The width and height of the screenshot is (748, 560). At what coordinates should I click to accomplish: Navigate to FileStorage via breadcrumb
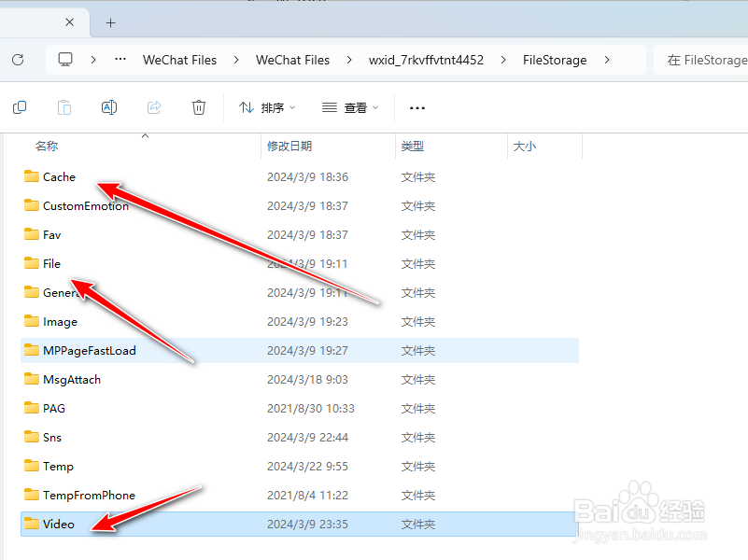[x=554, y=60]
